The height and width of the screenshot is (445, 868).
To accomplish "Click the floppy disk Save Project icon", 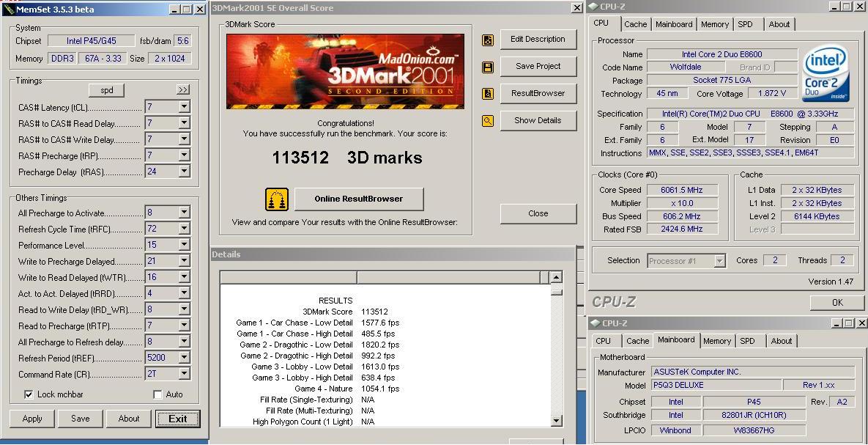I will click(x=488, y=67).
